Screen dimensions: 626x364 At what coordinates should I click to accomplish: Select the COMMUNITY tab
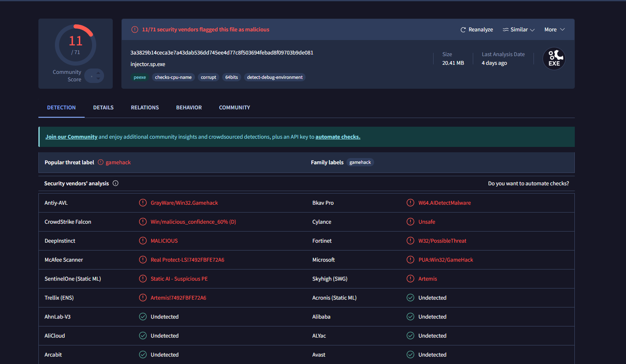click(235, 108)
